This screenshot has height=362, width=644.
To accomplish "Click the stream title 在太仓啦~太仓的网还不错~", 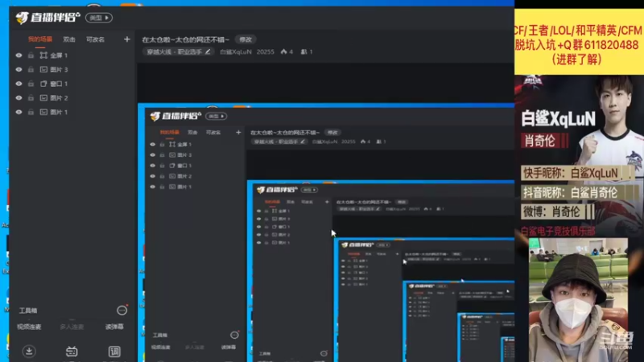I will [186, 39].
